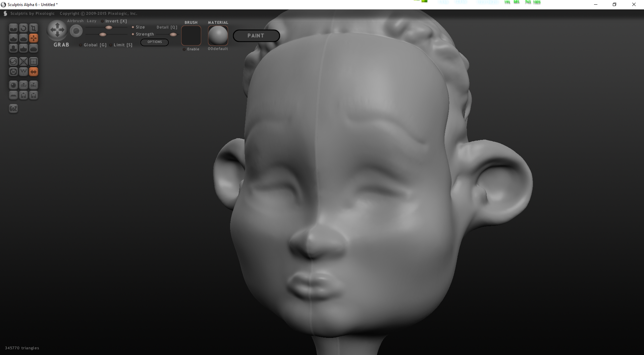Select the Flatten brush tool
Viewport: 644px width, 355px height.
pyautogui.click(x=23, y=38)
